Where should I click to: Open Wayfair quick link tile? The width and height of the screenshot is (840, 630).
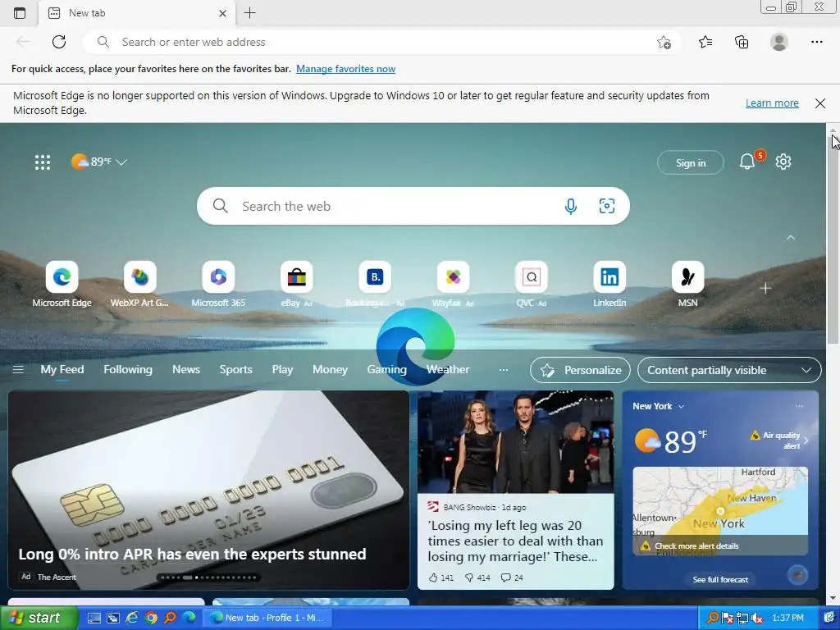453,285
